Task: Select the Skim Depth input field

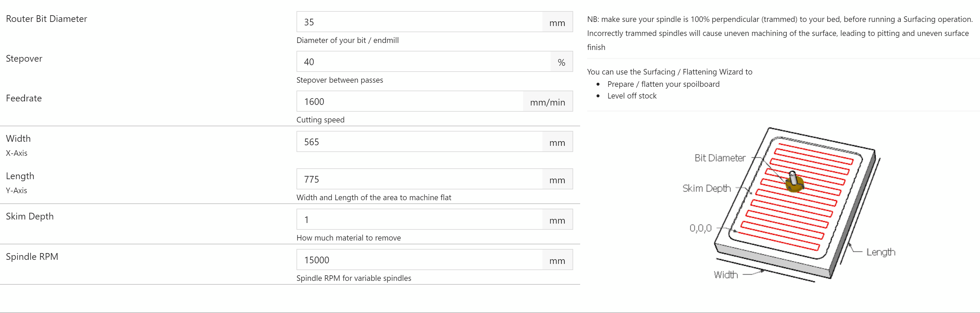Action: click(419, 219)
